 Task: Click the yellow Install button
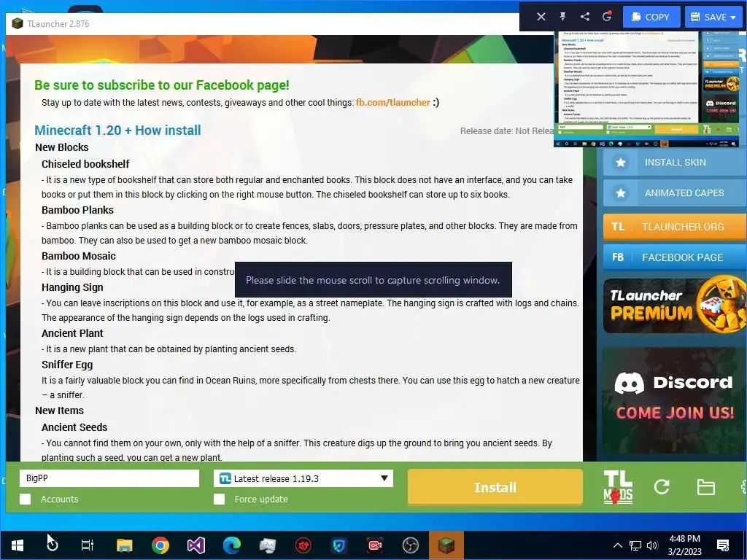coord(495,487)
